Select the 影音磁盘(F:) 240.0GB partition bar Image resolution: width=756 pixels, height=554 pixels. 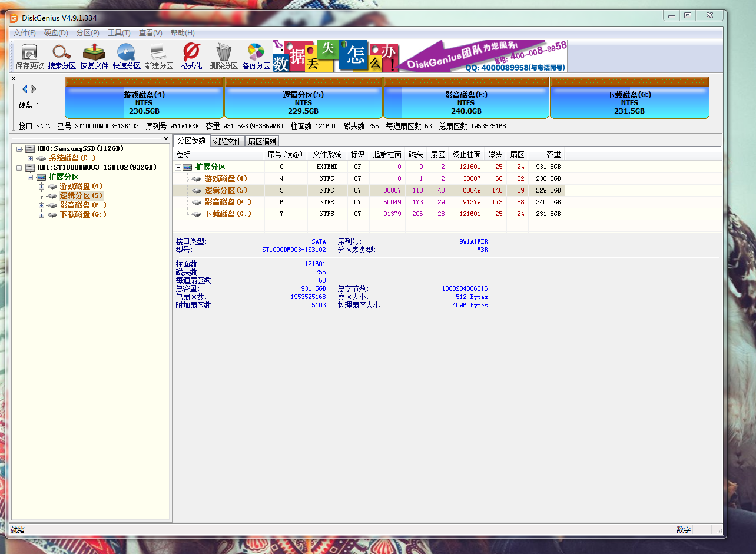point(466,98)
